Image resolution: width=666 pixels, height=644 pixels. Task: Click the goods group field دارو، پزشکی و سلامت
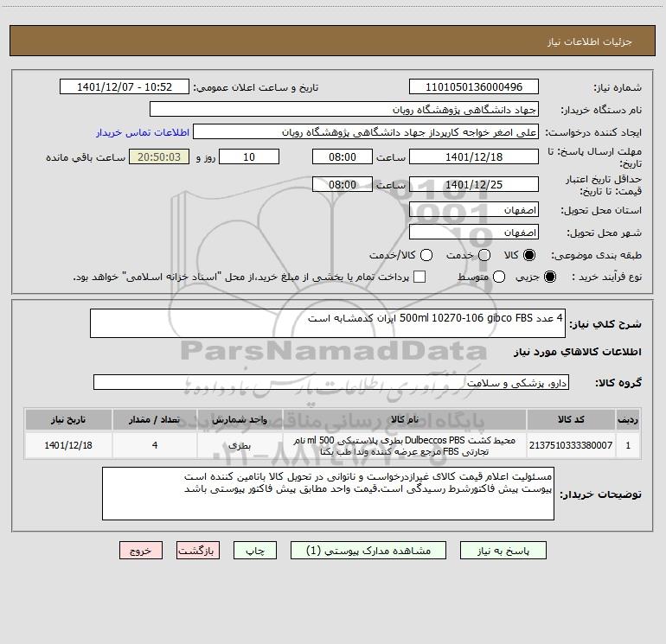click(x=331, y=382)
